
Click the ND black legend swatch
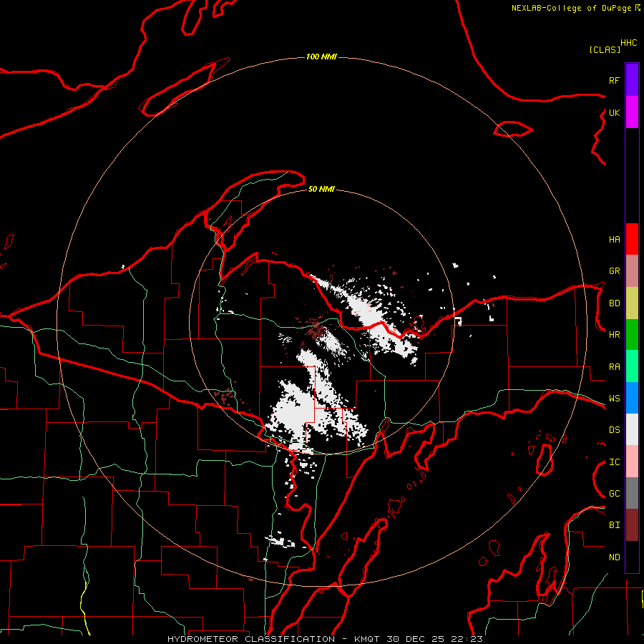coord(632,557)
